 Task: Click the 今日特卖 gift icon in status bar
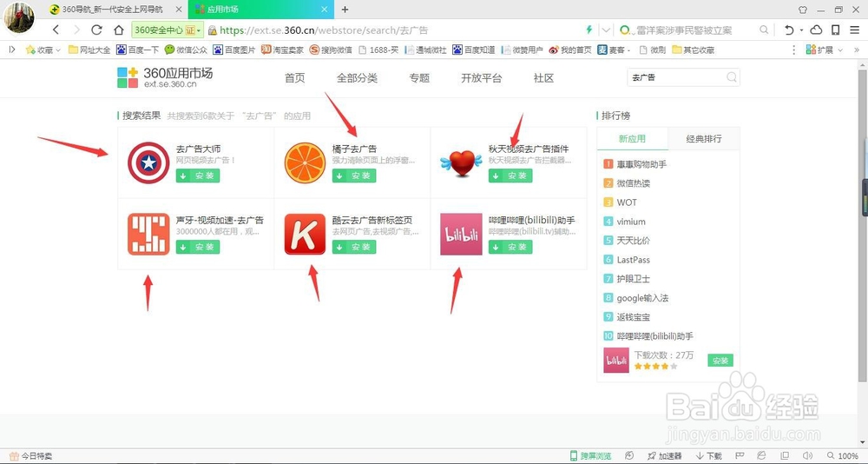15,456
